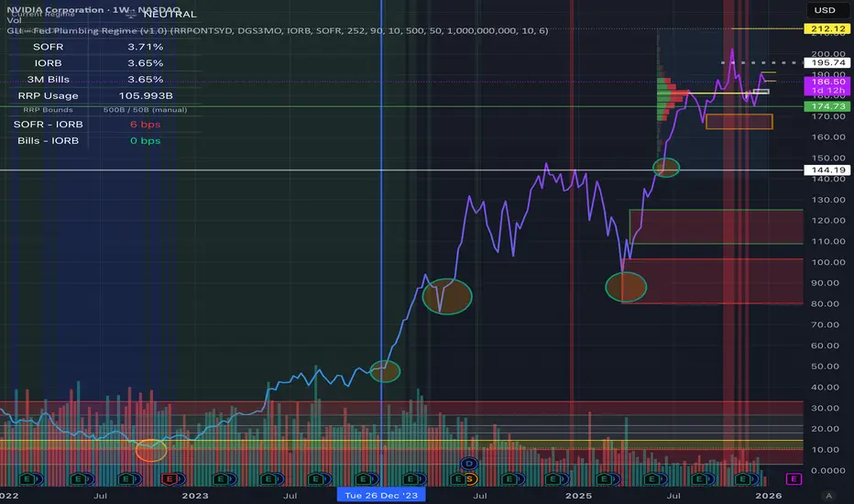Screen dimensions: 854x504
Task: Select the GLI Fed Plumbing Regime indicator legend
Action: (x=278, y=30)
